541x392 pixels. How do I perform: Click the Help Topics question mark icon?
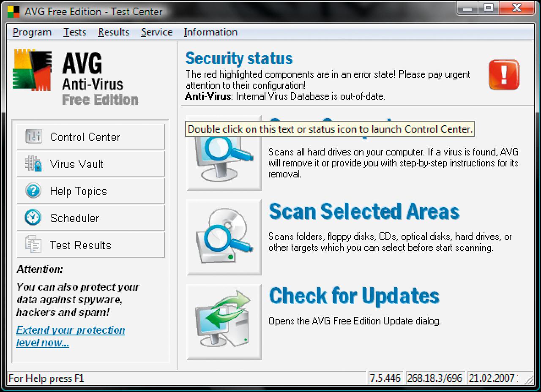pyautogui.click(x=33, y=191)
